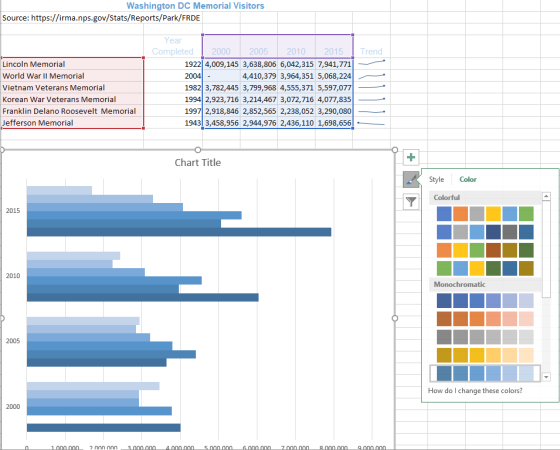Select the Lincoln Memorial cell
This screenshot has width=560, height=450.
pos(72,64)
